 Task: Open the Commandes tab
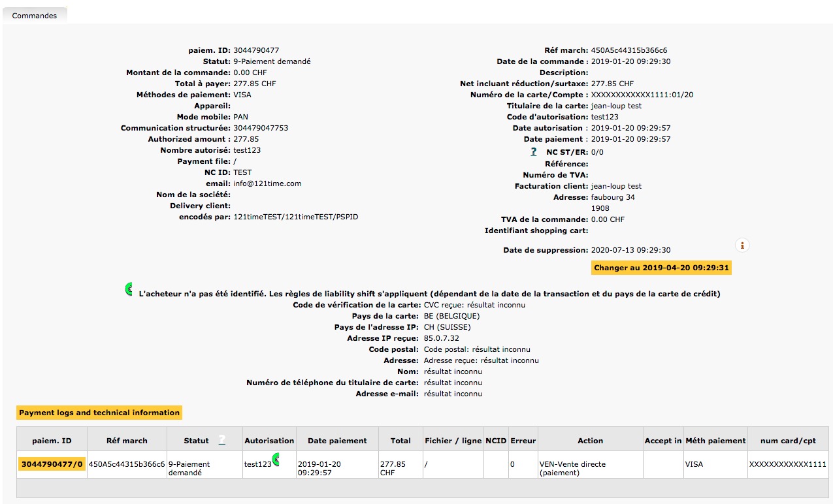coord(35,15)
